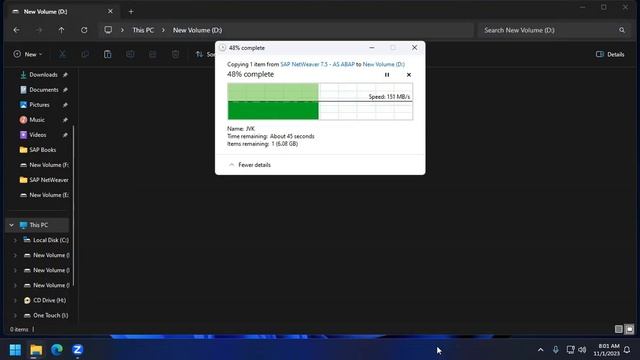The image size is (640, 360).
Task: Open the New dropdown menu
Action: (28, 54)
